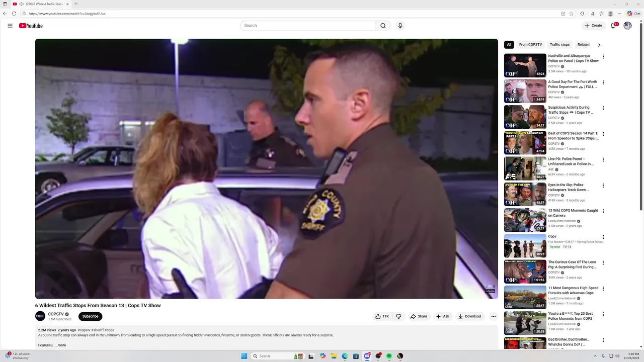Open the account avatar menu
Screen dimensions: 644x362
[x=627, y=26]
